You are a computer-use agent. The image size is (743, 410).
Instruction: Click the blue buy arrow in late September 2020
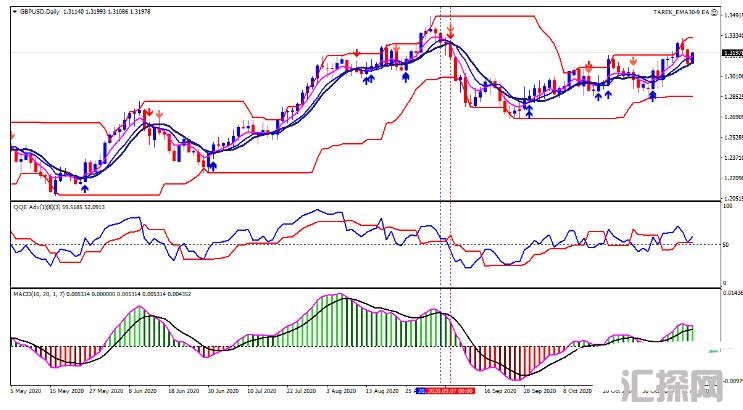(528, 108)
